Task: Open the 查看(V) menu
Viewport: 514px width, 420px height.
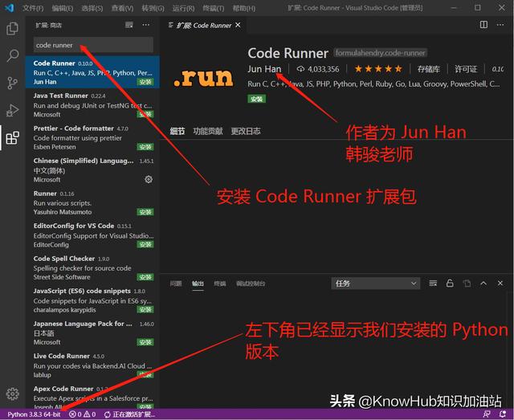Action: [122, 8]
